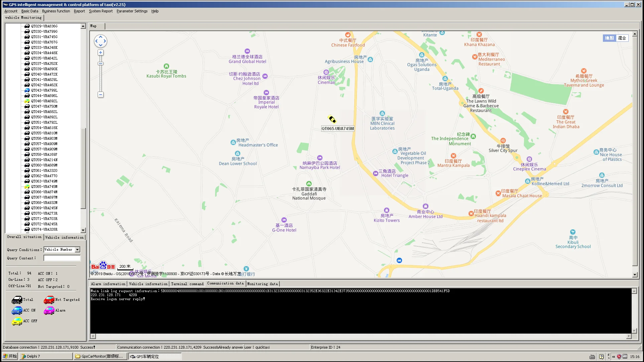Click the Query Content input field
The height and width of the screenshot is (362, 644).
tap(62, 258)
